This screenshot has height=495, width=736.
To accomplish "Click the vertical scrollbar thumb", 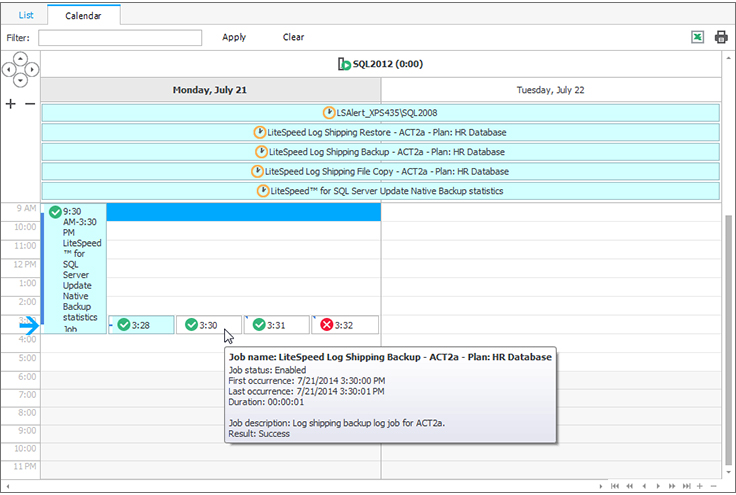I will click(728, 341).
